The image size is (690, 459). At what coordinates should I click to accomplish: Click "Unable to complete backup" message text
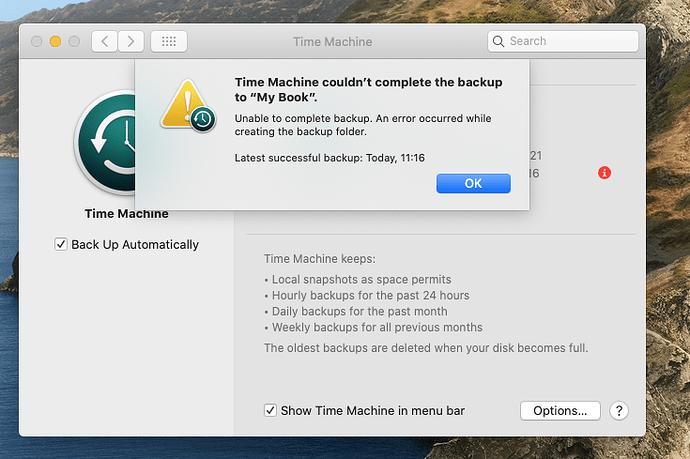(x=363, y=125)
